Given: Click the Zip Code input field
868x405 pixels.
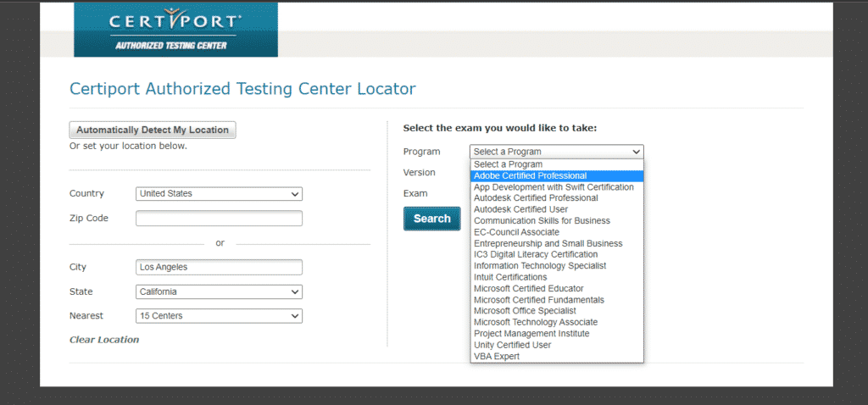Looking at the screenshot, I should (x=219, y=219).
